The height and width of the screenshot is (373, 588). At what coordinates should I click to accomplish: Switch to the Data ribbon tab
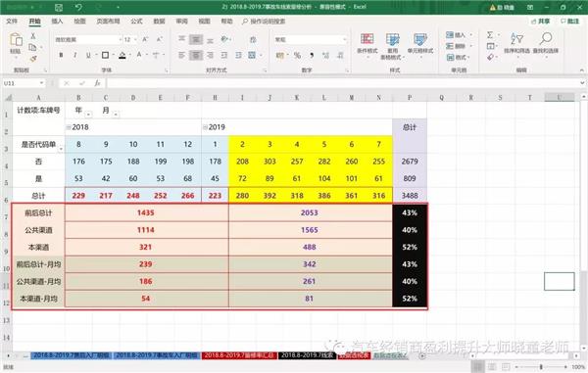[159, 21]
